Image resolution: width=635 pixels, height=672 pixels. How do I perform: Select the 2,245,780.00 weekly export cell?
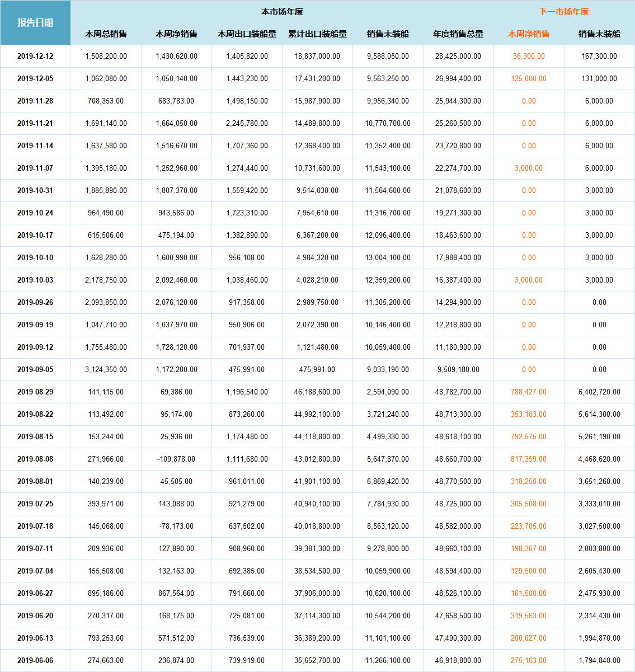247,123
